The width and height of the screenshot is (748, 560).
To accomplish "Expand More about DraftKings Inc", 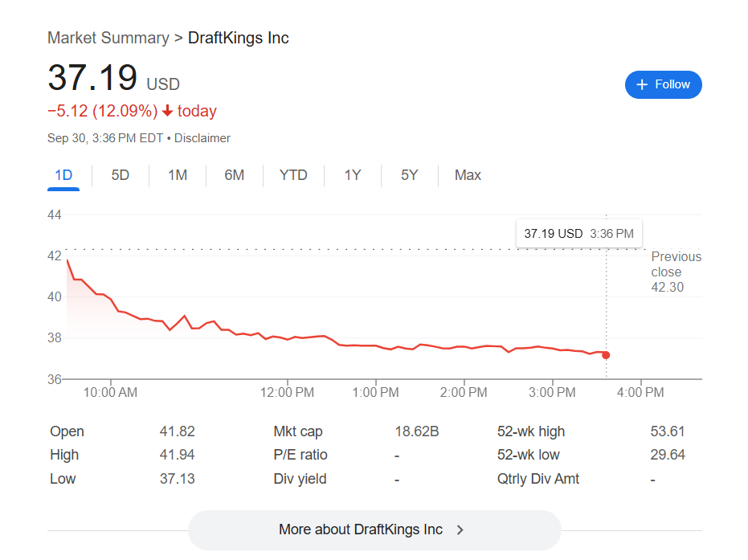I will click(374, 529).
